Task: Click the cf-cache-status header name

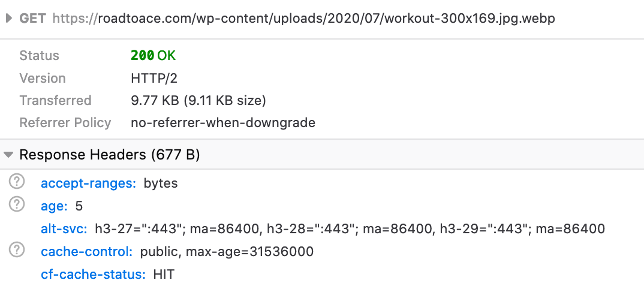Action: [x=93, y=274]
